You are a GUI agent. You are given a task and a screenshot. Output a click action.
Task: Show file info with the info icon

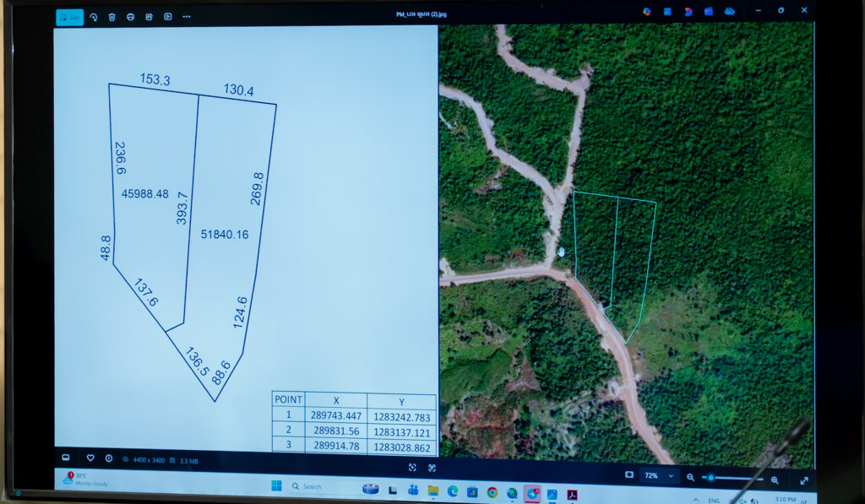click(x=109, y=458)
